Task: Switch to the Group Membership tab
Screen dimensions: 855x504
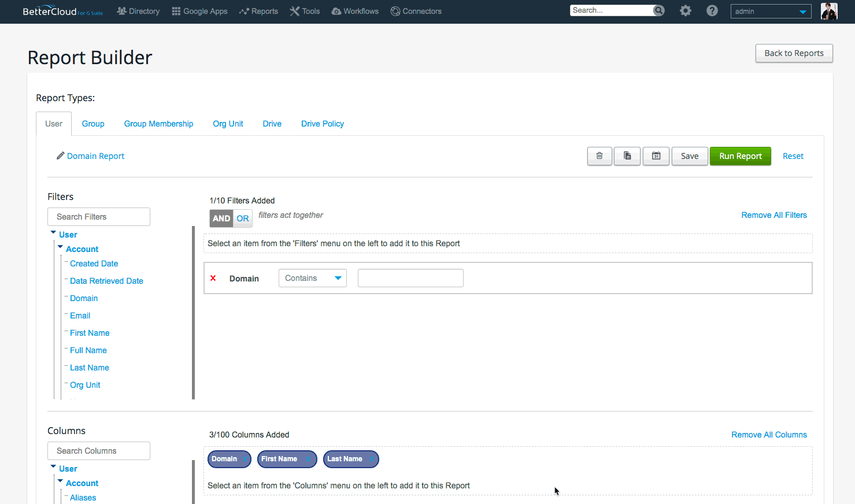Action: (158, 124)
